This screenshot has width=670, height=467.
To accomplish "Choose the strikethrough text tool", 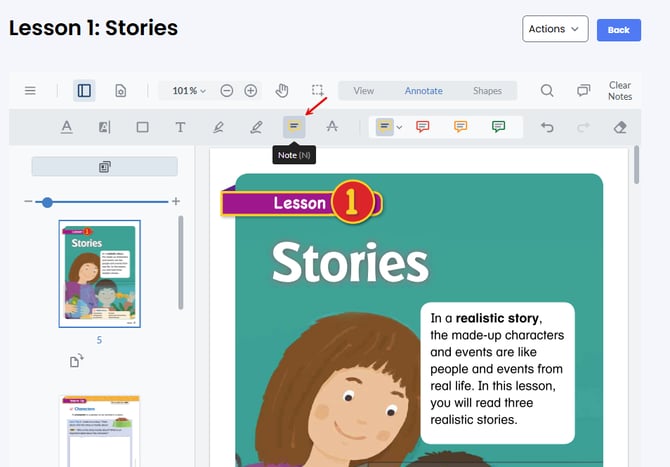I will 332,127.
